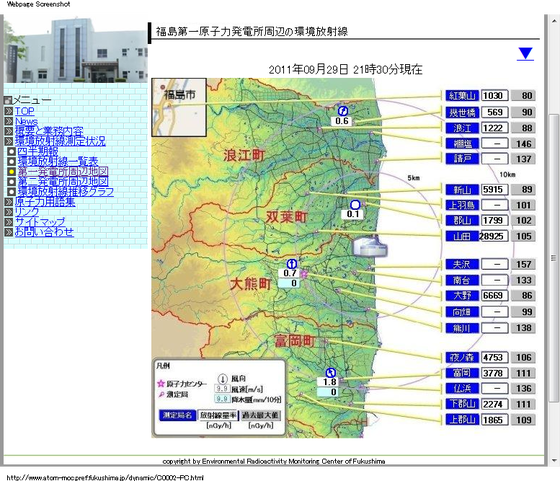Open the 環境放射線測定状況 link
Viewport: 560px width, 481px height.
point(60,141)
